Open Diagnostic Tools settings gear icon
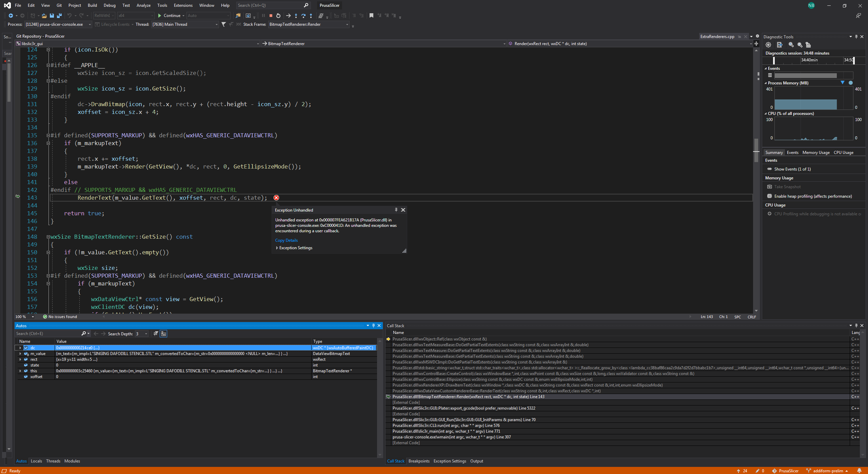868x474 pixels. [768, 45]
